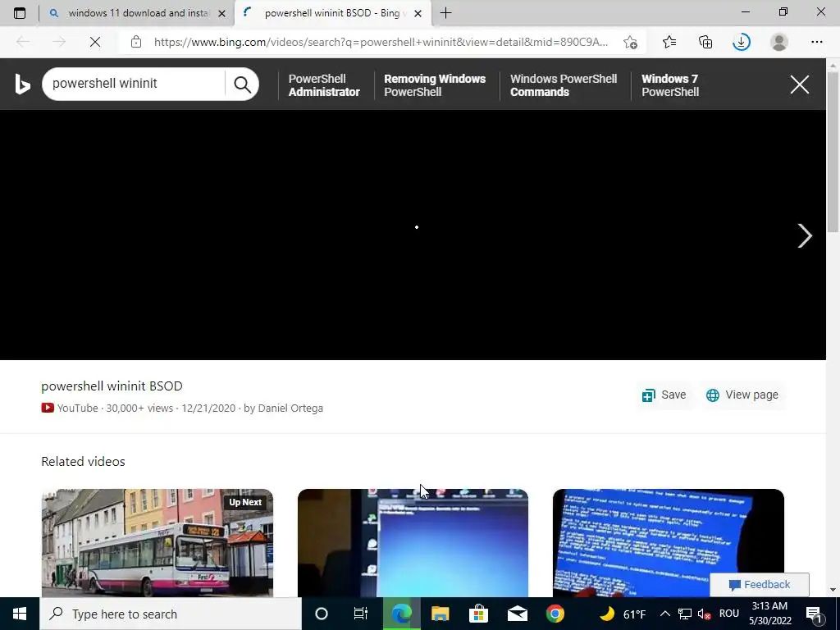Screen dimensions: 840x630
Task: Open the laptop screen related video
Action: click(413, 542)
